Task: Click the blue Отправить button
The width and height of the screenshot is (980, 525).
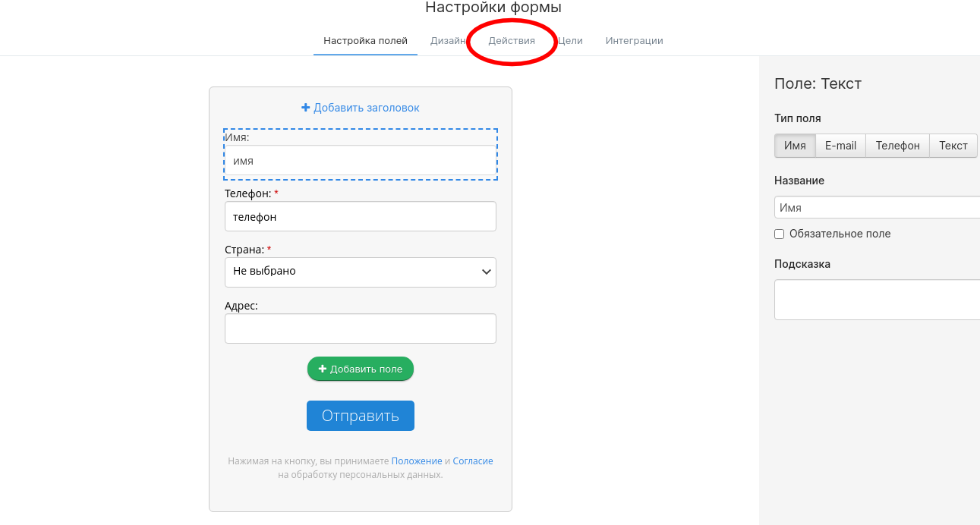Action: (x=361, y=416)
